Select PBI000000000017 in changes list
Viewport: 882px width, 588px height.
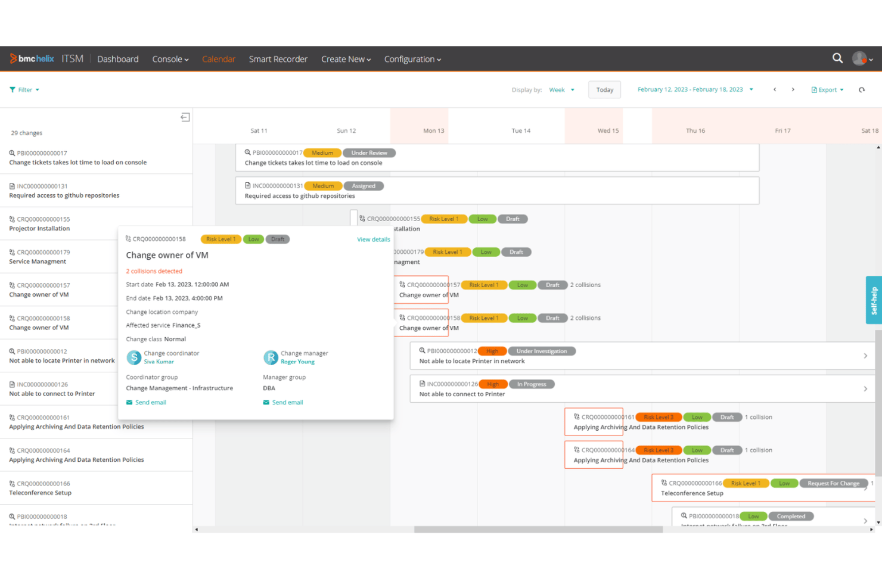point(96,158)
